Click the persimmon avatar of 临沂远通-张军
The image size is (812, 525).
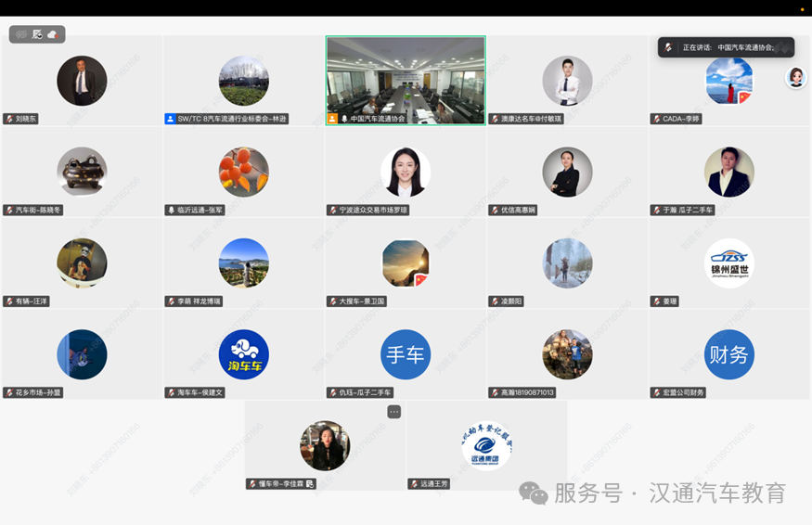pos(244,172)
